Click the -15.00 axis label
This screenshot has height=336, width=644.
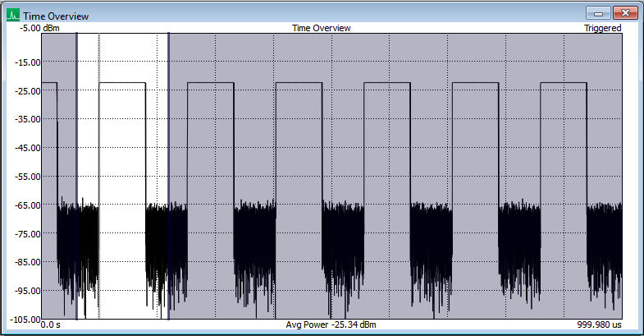[28, 62]
